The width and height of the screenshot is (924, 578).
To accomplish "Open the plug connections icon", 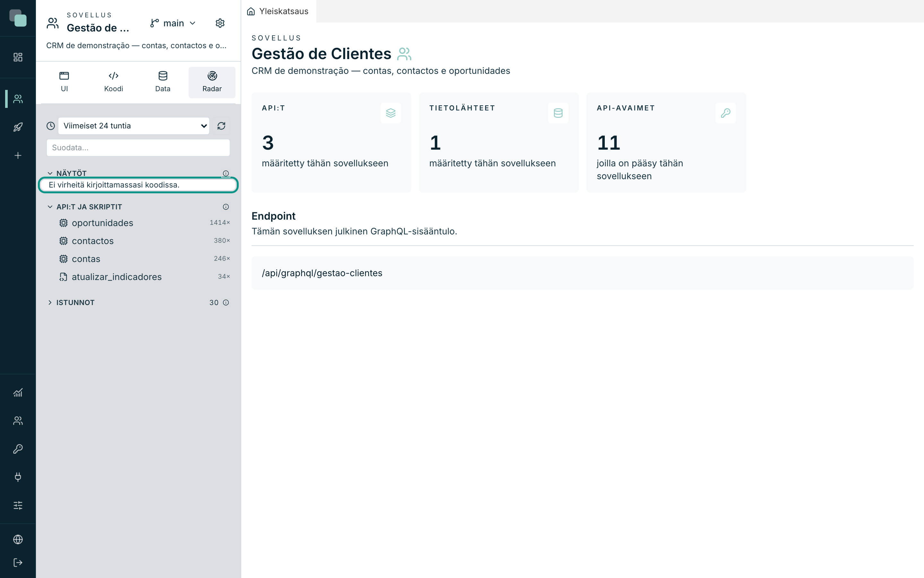I will (x=18, y=477).
